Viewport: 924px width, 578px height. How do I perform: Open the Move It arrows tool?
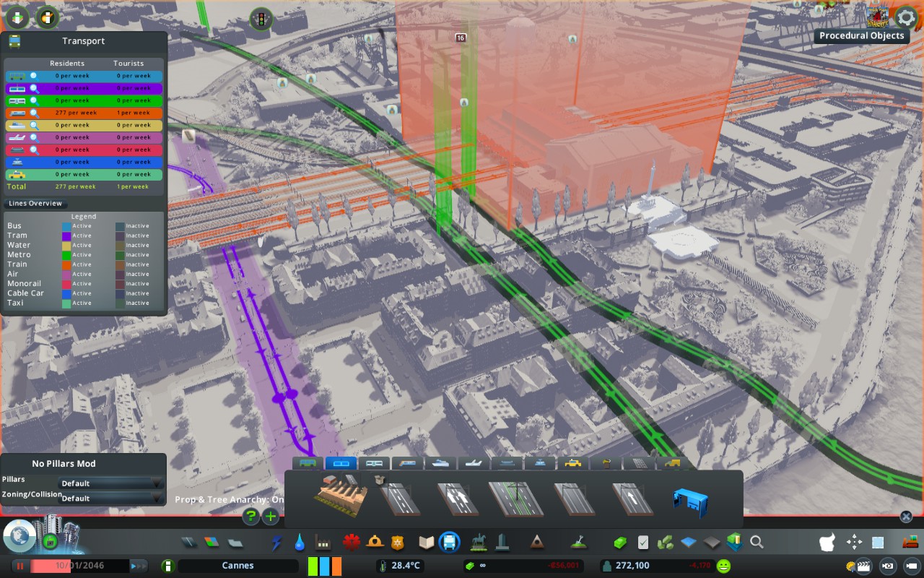point(854,542)
